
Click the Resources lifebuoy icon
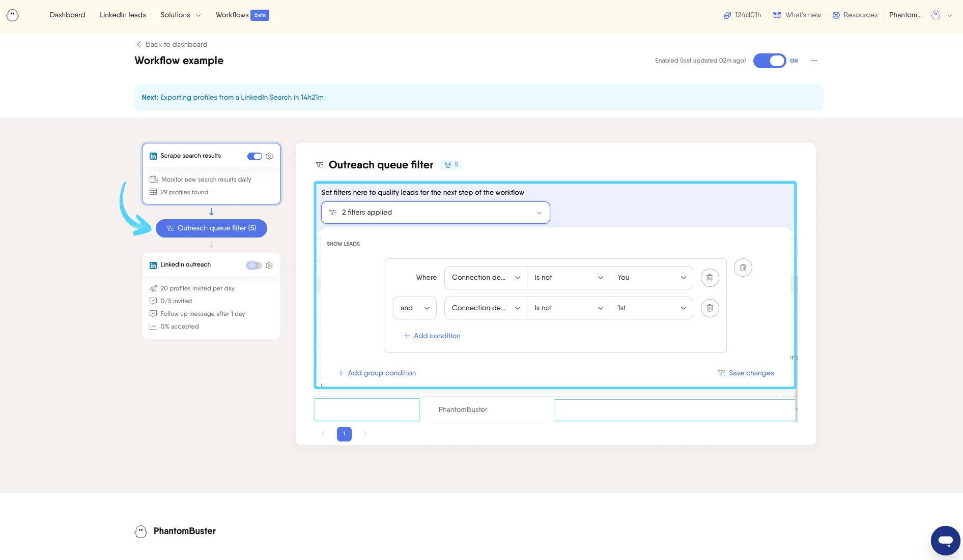[836, 15]
